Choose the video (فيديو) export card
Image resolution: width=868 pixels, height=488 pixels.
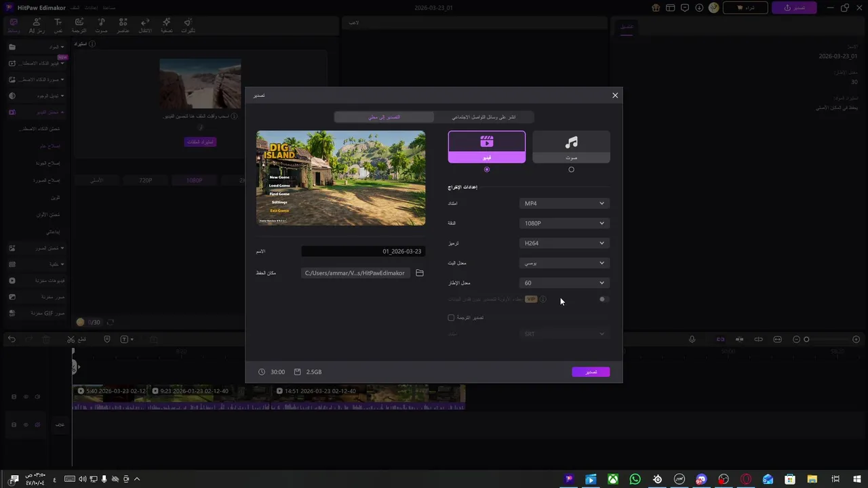point(486,147)
